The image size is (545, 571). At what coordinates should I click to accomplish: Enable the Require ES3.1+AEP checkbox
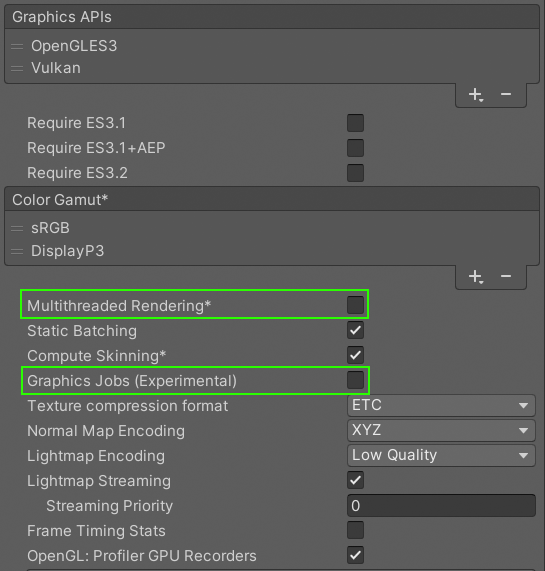pyautogui.click(x=355, y=148)
